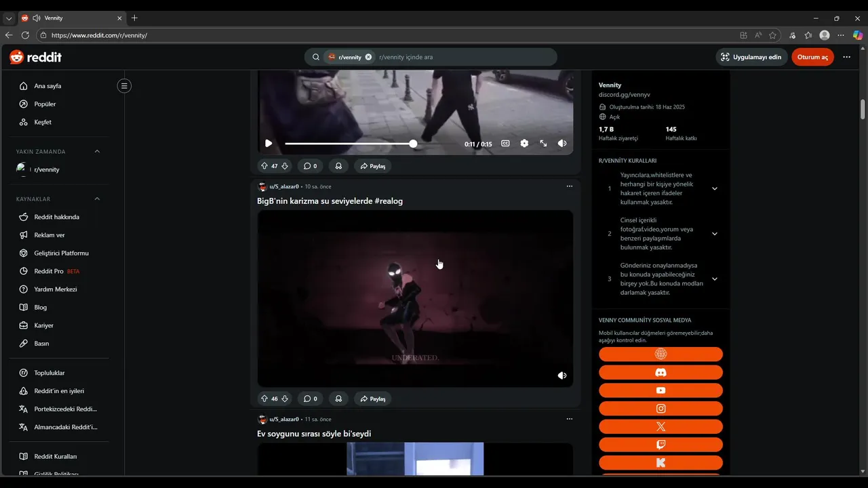Click the sidebar collapse hamburger button

click(x=124, y=86)
